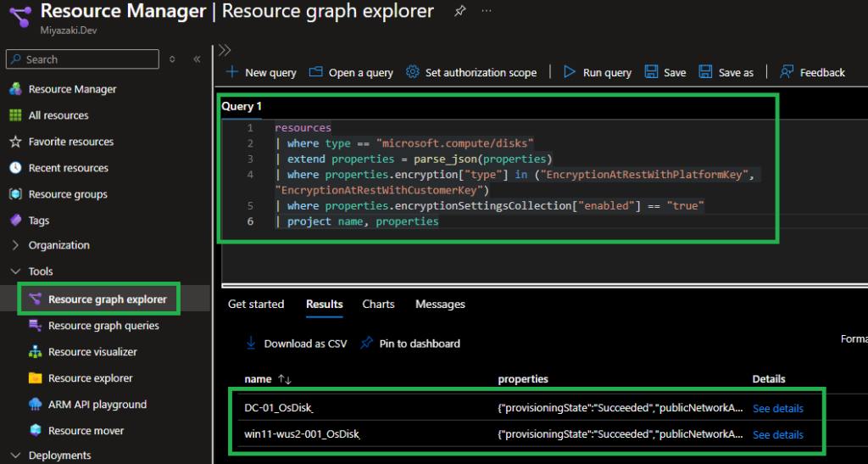Click the Set authorization scope gear icon
Viewport: 868px width, 464px height.
[413, 72]
